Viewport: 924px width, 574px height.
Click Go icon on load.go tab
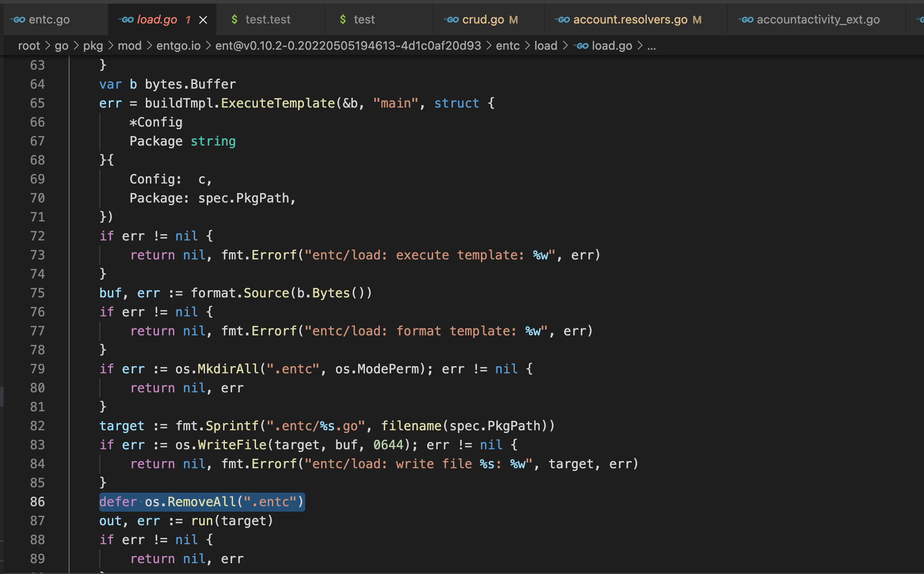pyautogui.click(x=127, y=19)
